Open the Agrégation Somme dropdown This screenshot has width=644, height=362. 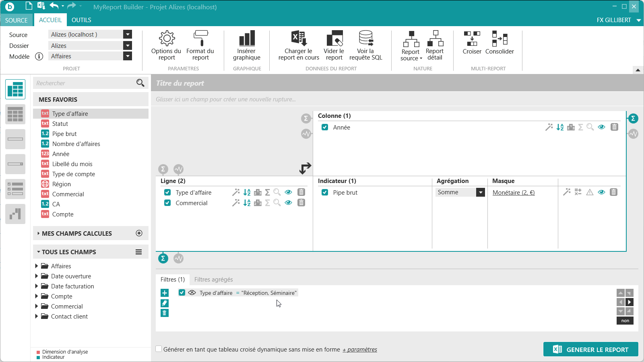pyautogui.click(x=481, y=193)
